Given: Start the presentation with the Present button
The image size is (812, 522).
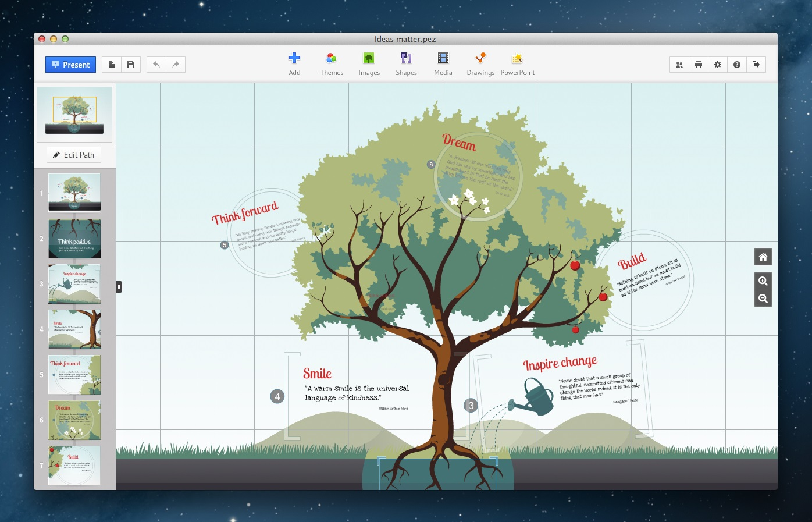Looking at the screenshot, I should [70, 65].
